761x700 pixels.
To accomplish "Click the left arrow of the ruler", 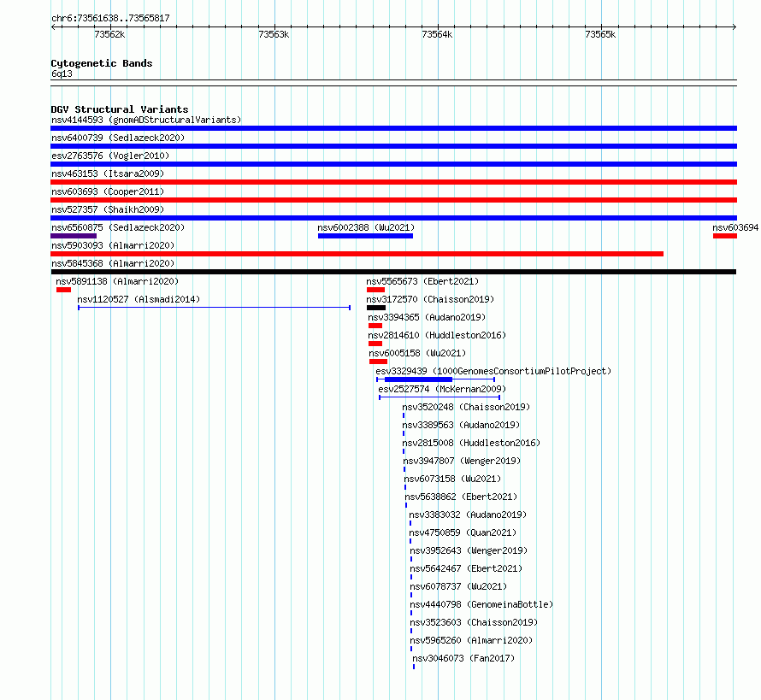I will point(53,26).
